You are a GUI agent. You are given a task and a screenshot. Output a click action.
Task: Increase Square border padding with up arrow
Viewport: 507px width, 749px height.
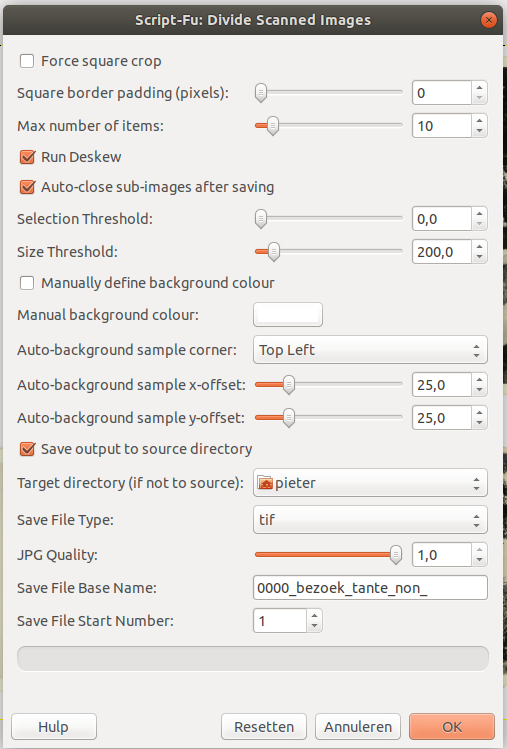479,87
